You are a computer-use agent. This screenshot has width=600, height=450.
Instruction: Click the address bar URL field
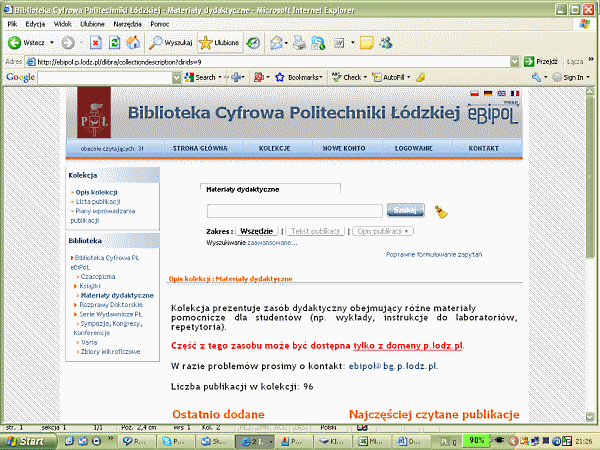pyautogui.click(x=268, y=62)
